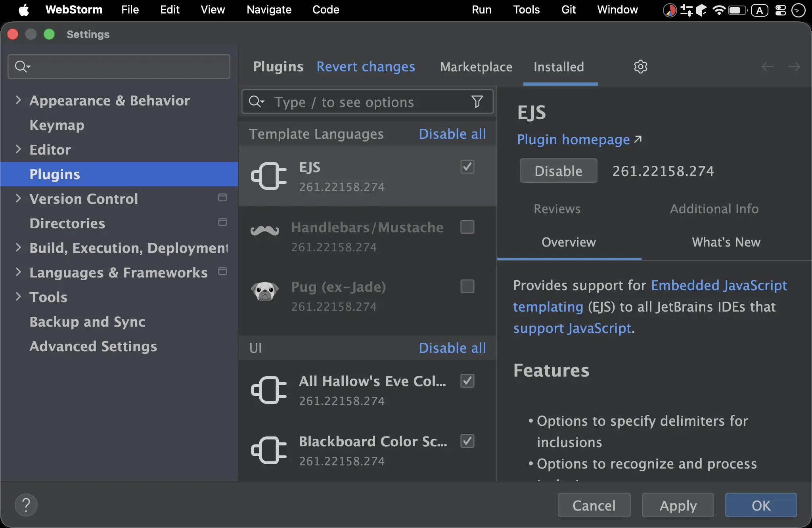Click the project-level icon beside Directories

click(222, 222)
